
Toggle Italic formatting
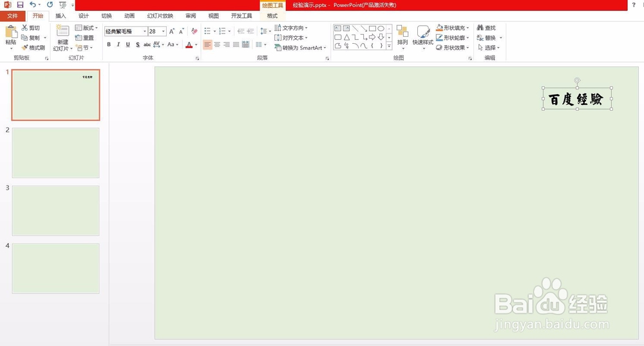pos(118,44)
